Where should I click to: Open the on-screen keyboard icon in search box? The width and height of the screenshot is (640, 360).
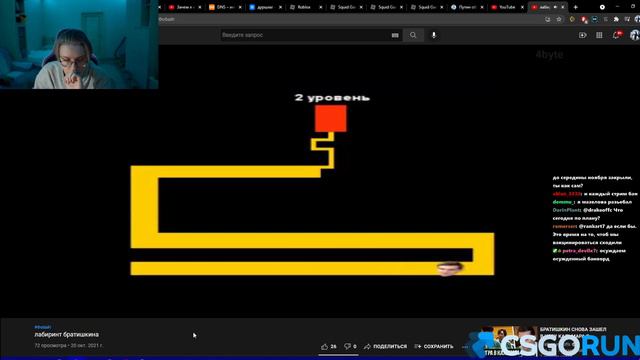pos(395,35)
